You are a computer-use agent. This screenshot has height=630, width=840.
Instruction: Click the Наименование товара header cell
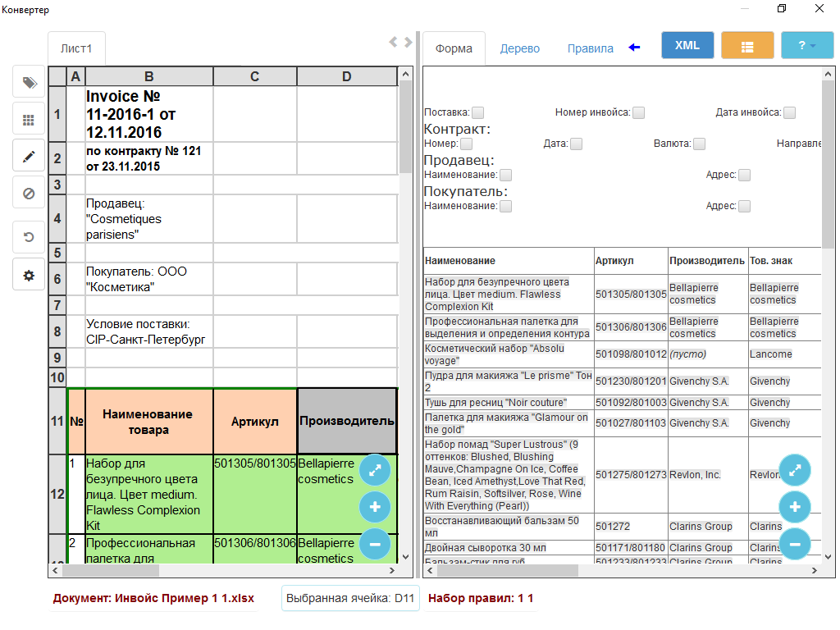coord(149,422)
